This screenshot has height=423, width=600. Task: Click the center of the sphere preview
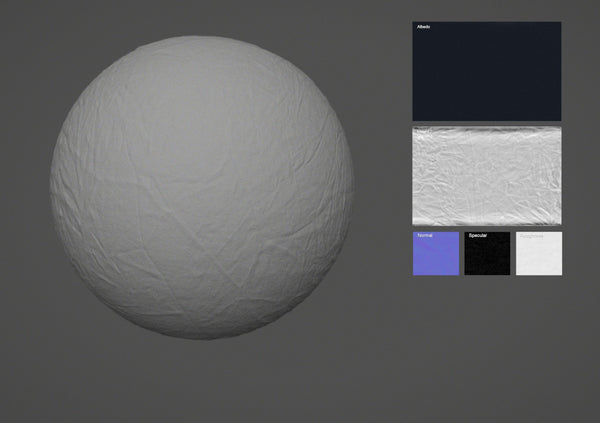201,188
